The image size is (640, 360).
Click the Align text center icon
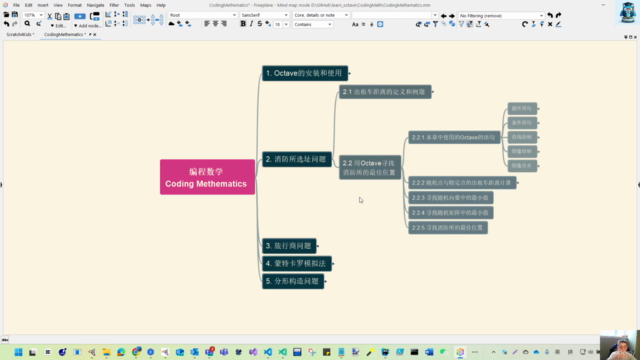(x=216, y=24)
